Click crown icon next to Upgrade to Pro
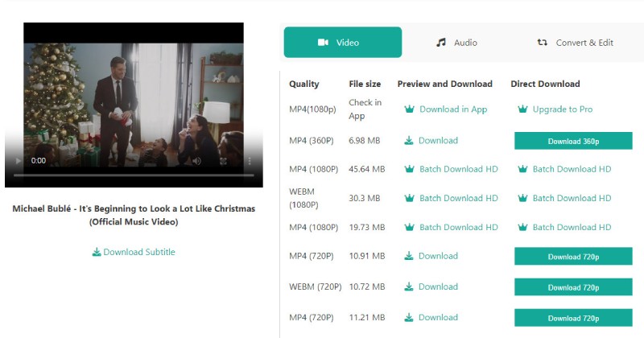This screenshot has width=644, height=338. point(522,109)
